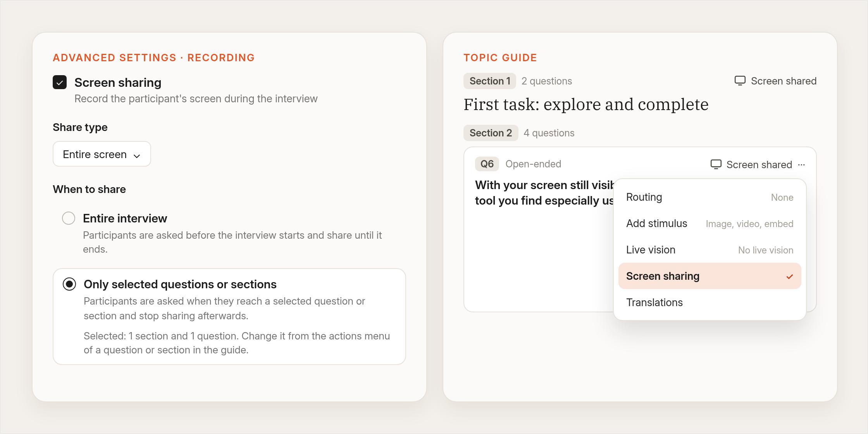Click the Section 1 badge
Image resolution: width=868 pixels, height=434 pixels.
click(490, 81)
